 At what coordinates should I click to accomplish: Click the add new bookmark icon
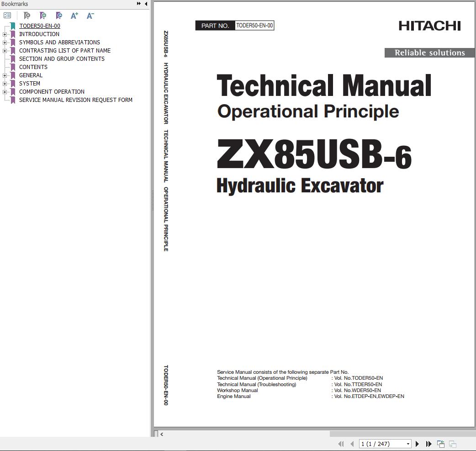pos(43,15)
